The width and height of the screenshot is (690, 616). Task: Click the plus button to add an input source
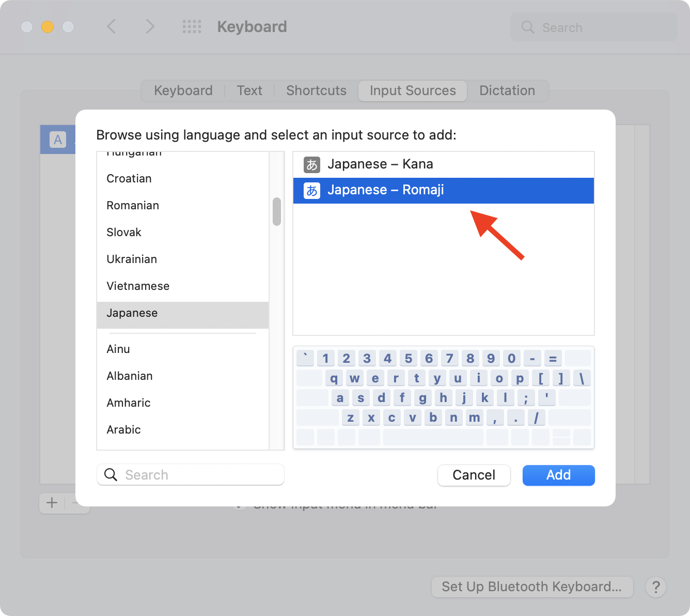point(51,503)
